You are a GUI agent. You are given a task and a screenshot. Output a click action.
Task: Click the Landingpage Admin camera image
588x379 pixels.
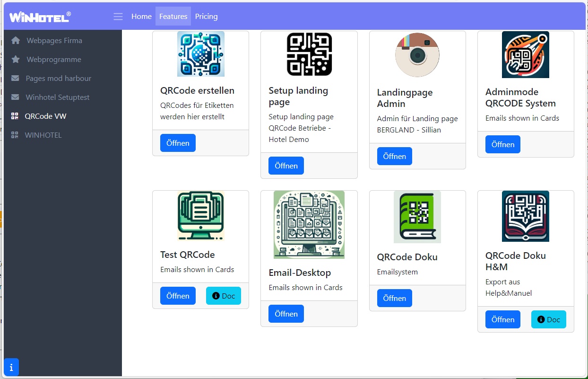point(417,55)
